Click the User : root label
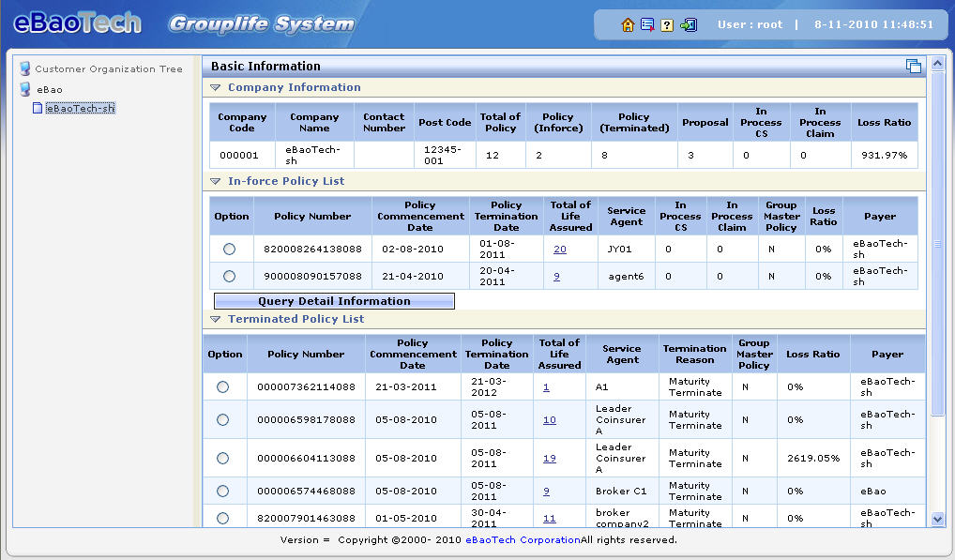Screen dimensions: 955x560 pos(750,25)
